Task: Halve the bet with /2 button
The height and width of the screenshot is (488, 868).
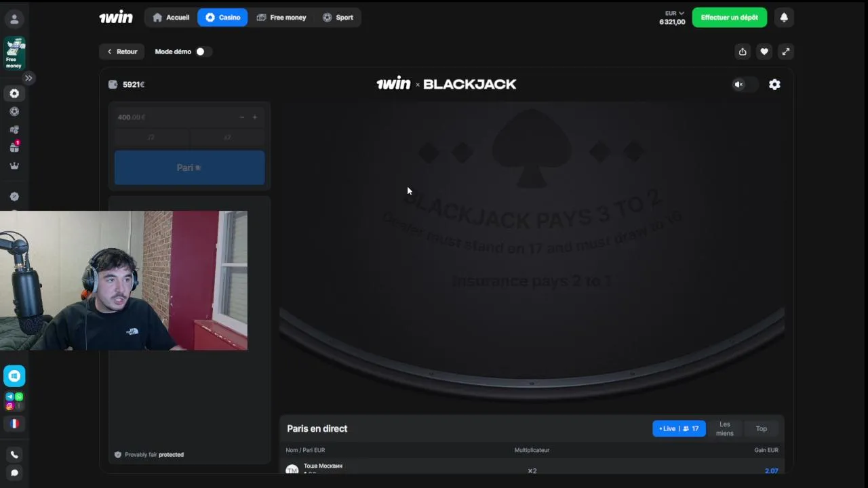Action: click(151, 137)
